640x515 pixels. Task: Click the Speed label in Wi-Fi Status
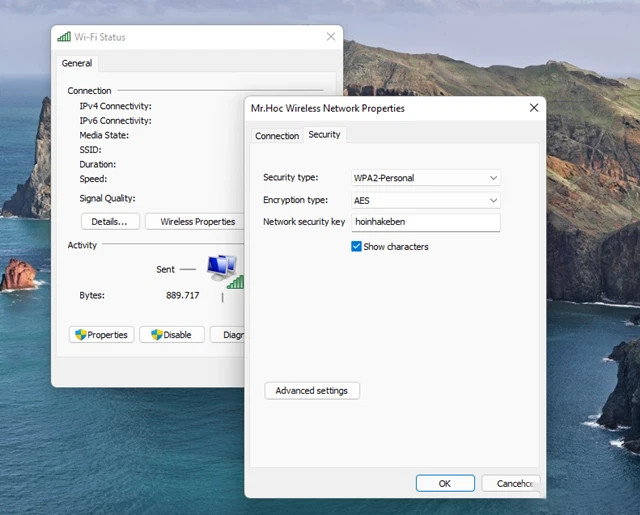click(93, 179)
